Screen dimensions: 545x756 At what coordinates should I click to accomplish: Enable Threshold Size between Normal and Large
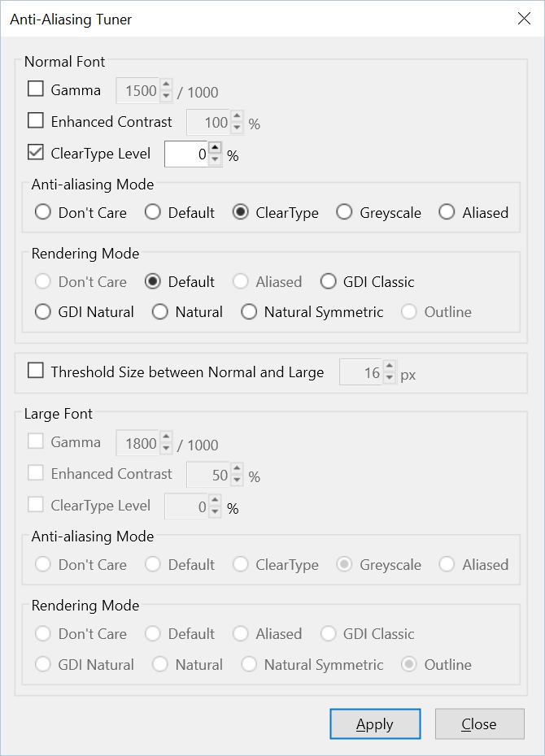36,371
